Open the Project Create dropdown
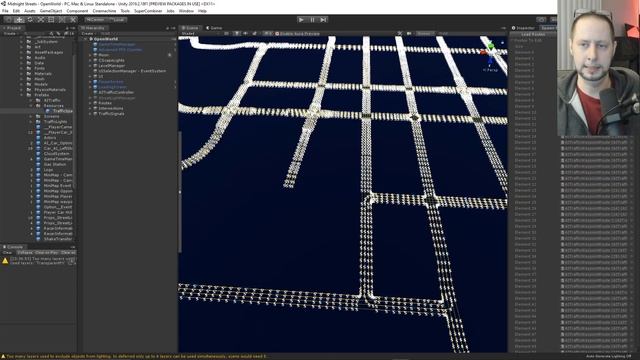The image size is (640, 360). pos(10,33)
